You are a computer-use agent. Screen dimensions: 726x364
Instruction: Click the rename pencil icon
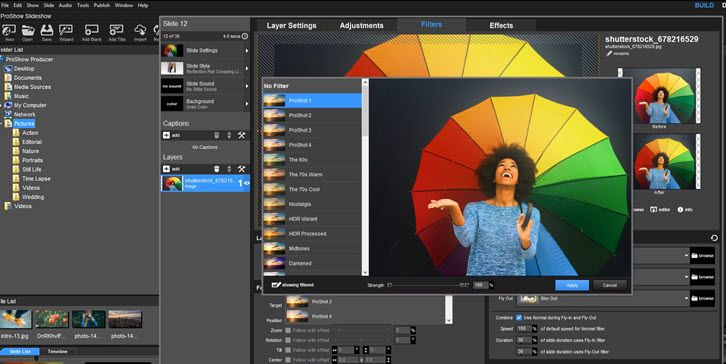[x=609, y=54]
